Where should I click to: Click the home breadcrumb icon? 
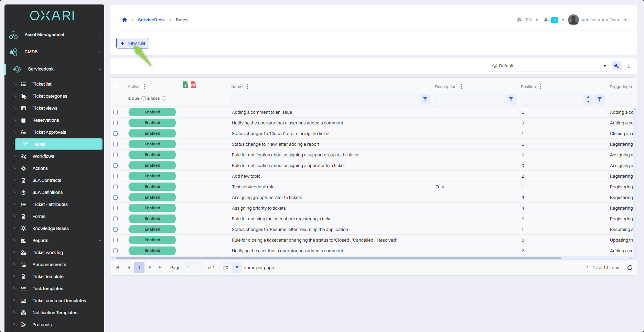(125, 20)
